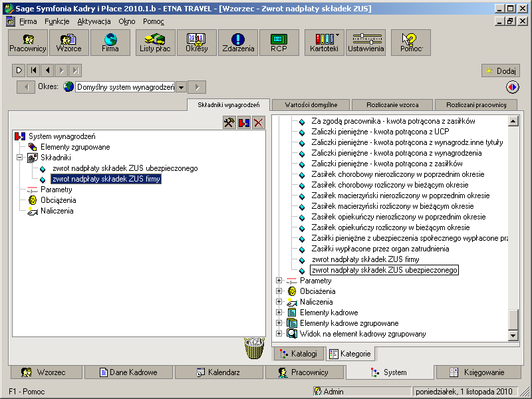Click the right tree vertical scrollbar
This screenshot has width=532, height=399.
coord(513,219)
